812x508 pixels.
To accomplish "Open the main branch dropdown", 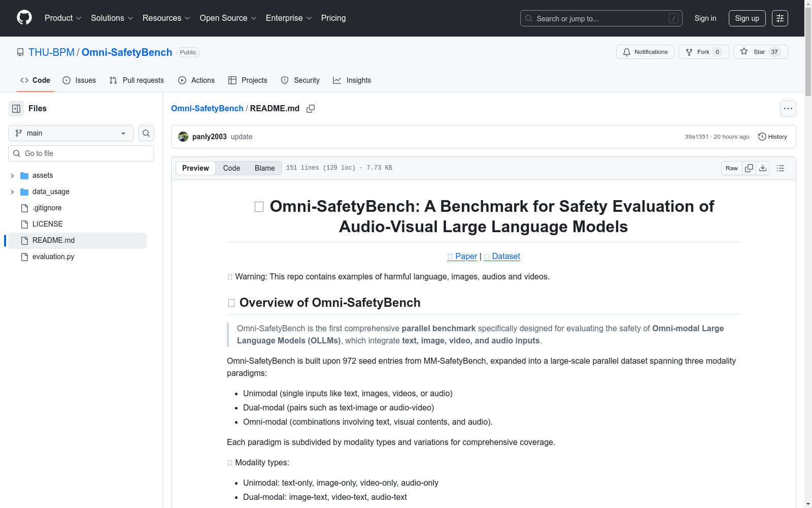I will coord(71,133).
